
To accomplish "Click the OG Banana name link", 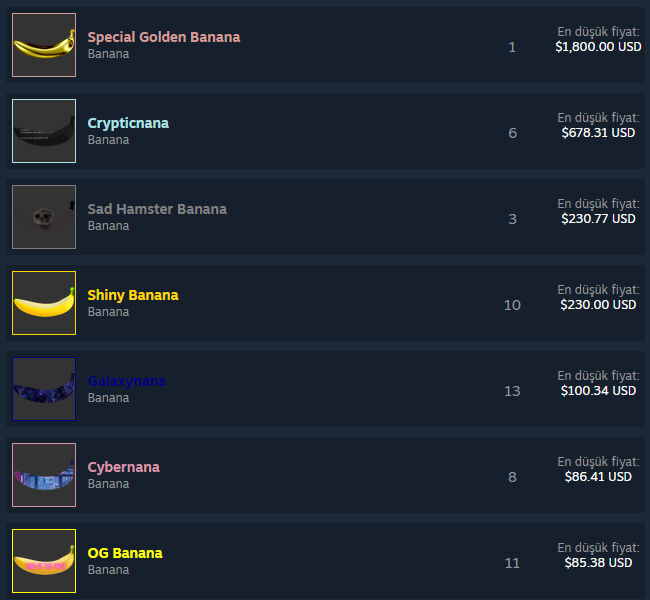I will [125, 553].
